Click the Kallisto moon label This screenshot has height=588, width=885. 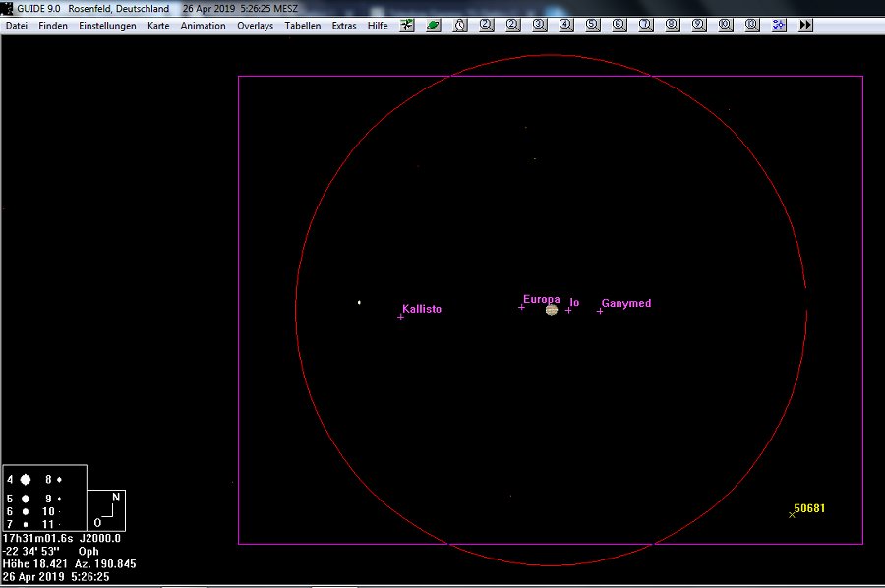click(x=422, y=309)
